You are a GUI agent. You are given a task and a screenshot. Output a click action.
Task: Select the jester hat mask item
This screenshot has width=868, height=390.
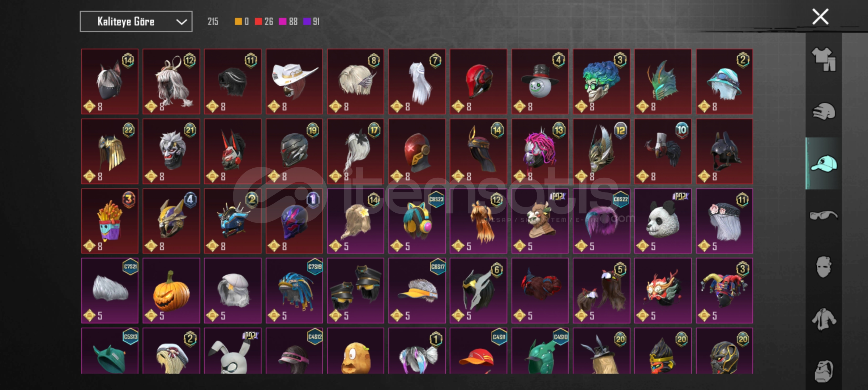724,290
